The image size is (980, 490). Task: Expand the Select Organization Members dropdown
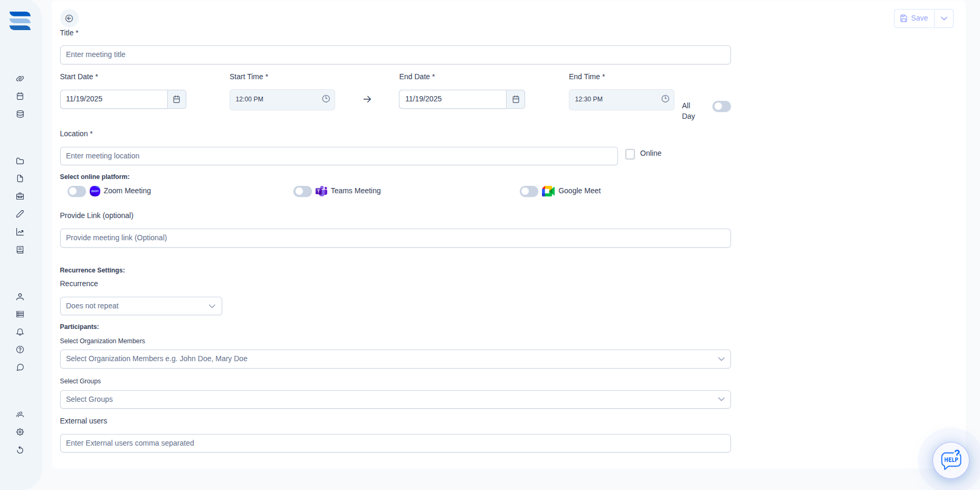395,359
